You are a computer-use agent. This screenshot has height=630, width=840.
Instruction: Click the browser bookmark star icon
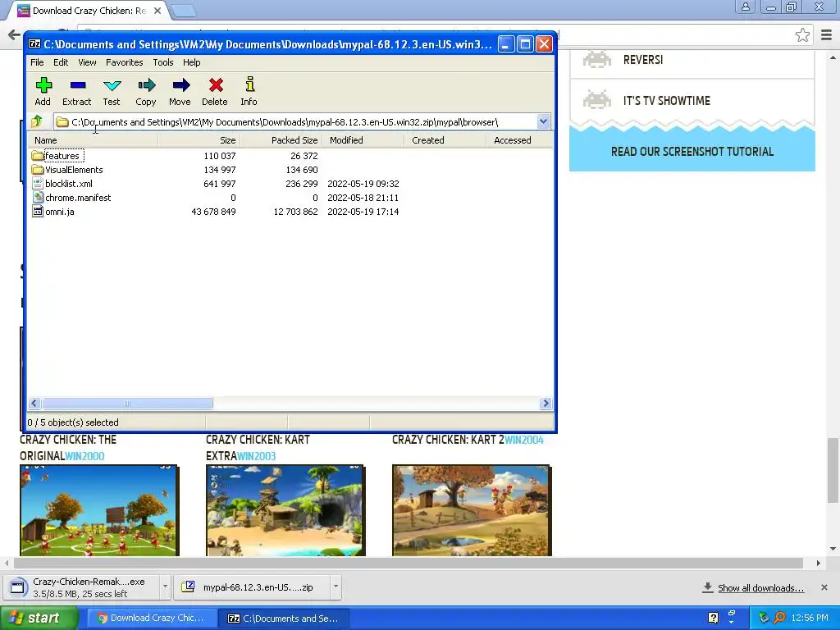802,35
